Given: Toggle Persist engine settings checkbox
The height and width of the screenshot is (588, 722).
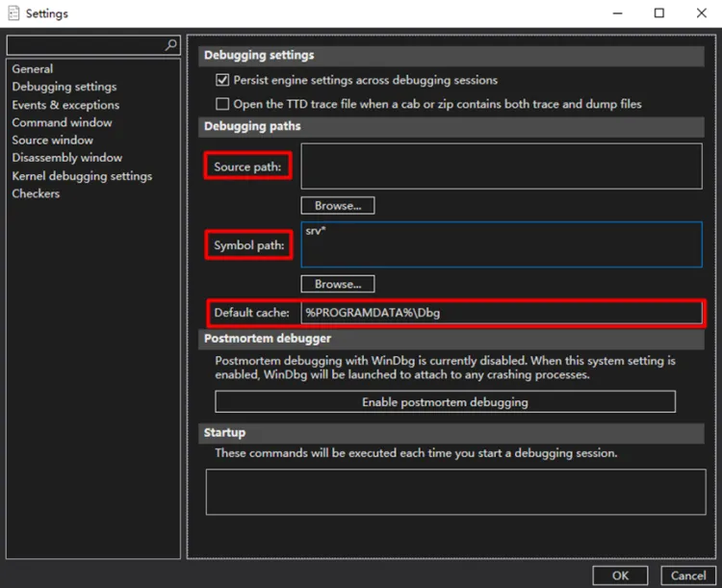Looking at the screenshot, I should [x=222, y=80].
